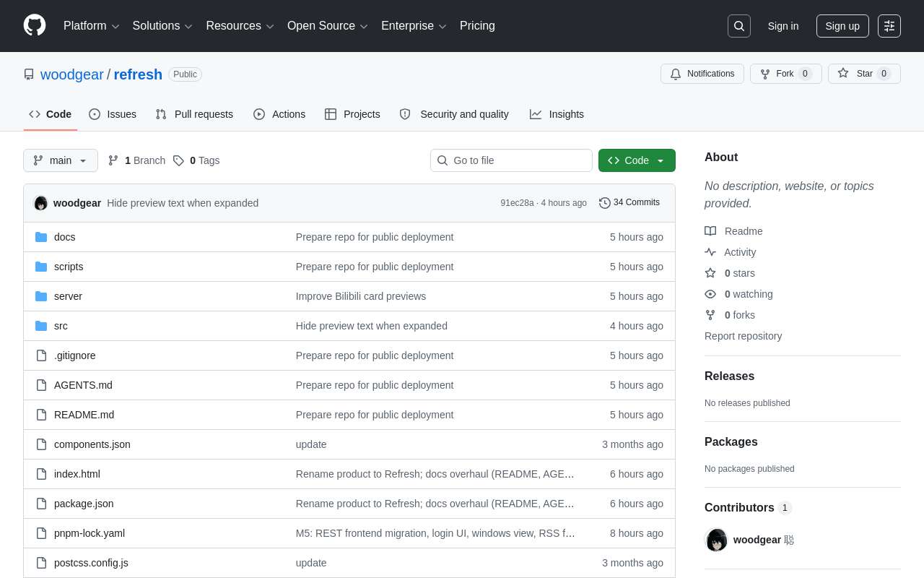Focus the Go to file search field
The height and width of the screenshot is (578, 924).
511,160
